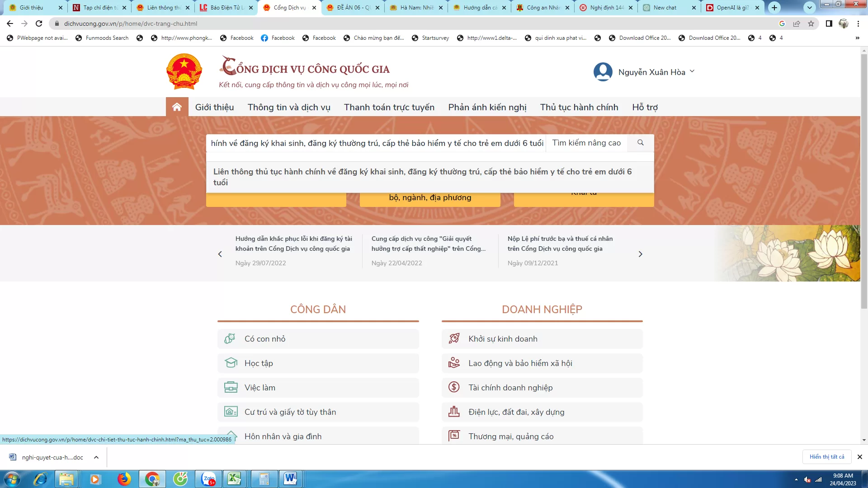Click the 'Cư trú và giấy tờ tùy thân' icon
868x488 pixels.
pos(231,412)
